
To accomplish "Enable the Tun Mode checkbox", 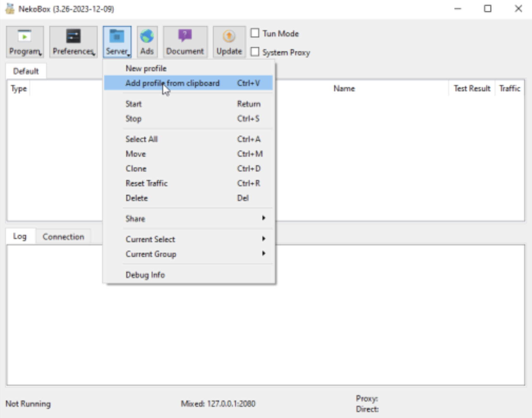I will pos(255,33).
